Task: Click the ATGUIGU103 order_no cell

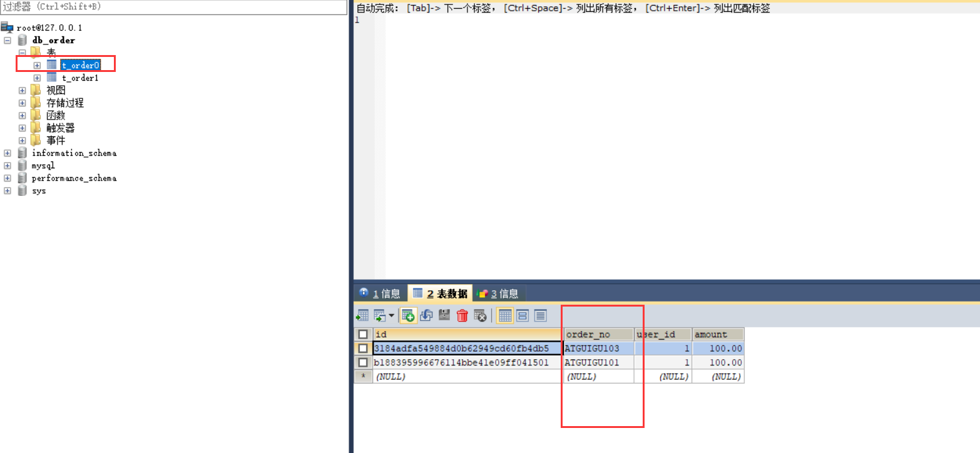Action: pyautogui.click(x=599, y=348)
